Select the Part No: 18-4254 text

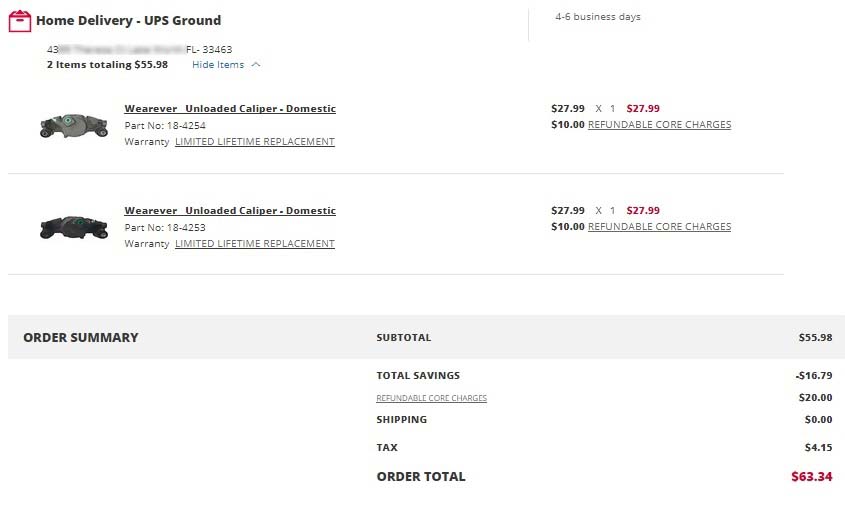(x=165, y=126)
